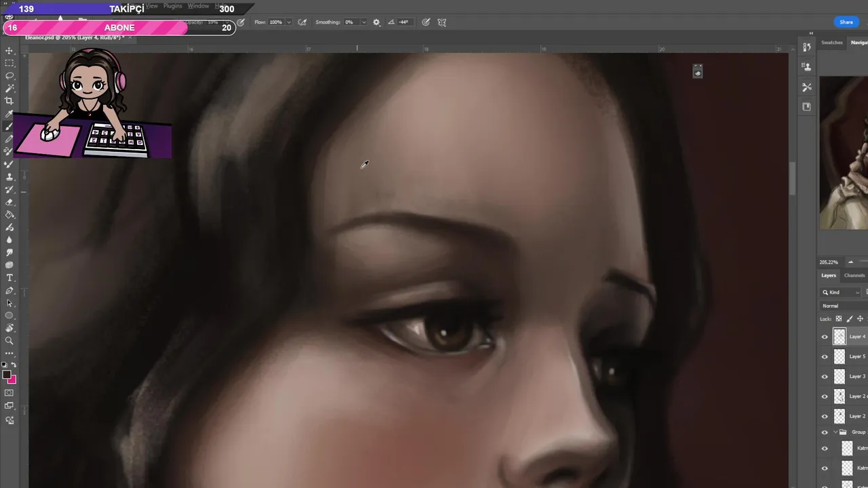The image size is (868, 488).
Task: Reset default foreground and background colors
Action: pos(4,365)
